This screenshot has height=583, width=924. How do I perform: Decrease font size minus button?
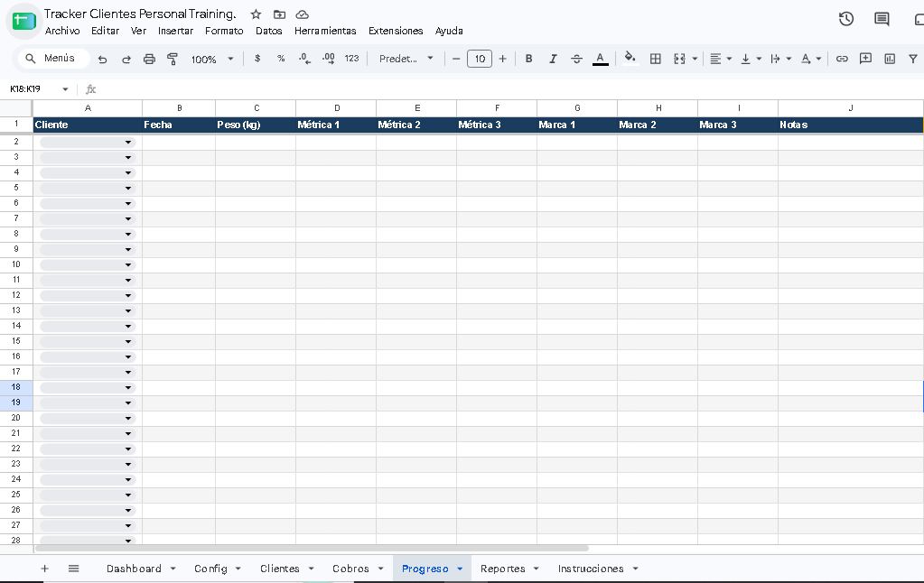pyautogui.click(x=455, y=59)
